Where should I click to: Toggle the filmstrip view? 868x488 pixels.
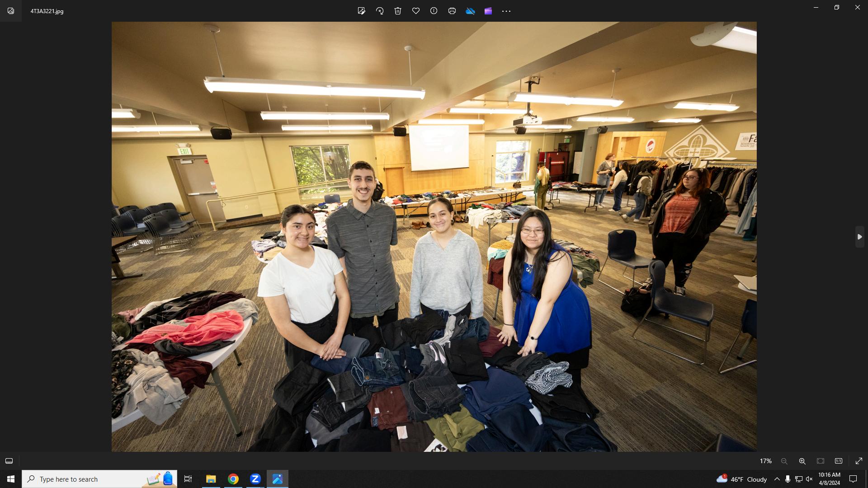pyautogui.click(x=9, y=461)
